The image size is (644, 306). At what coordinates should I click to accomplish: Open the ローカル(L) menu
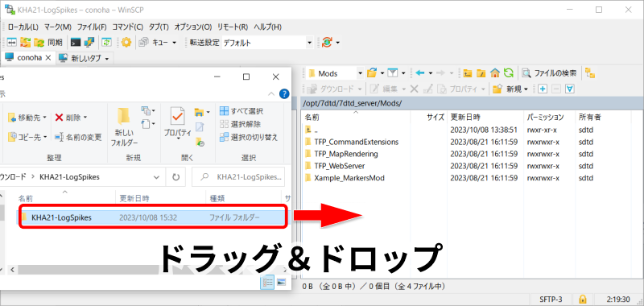pos(23,27)
